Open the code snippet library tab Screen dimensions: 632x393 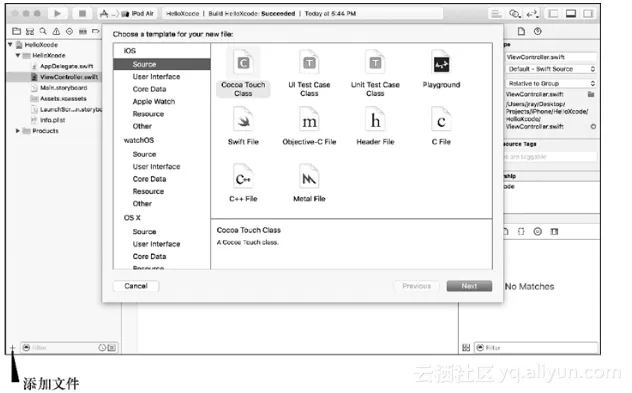tap(521, 231)
